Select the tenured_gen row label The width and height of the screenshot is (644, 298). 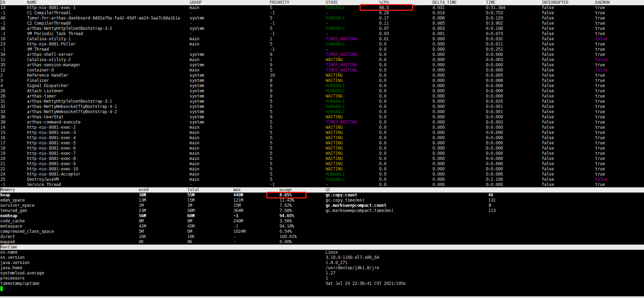[x=14, y=211]
